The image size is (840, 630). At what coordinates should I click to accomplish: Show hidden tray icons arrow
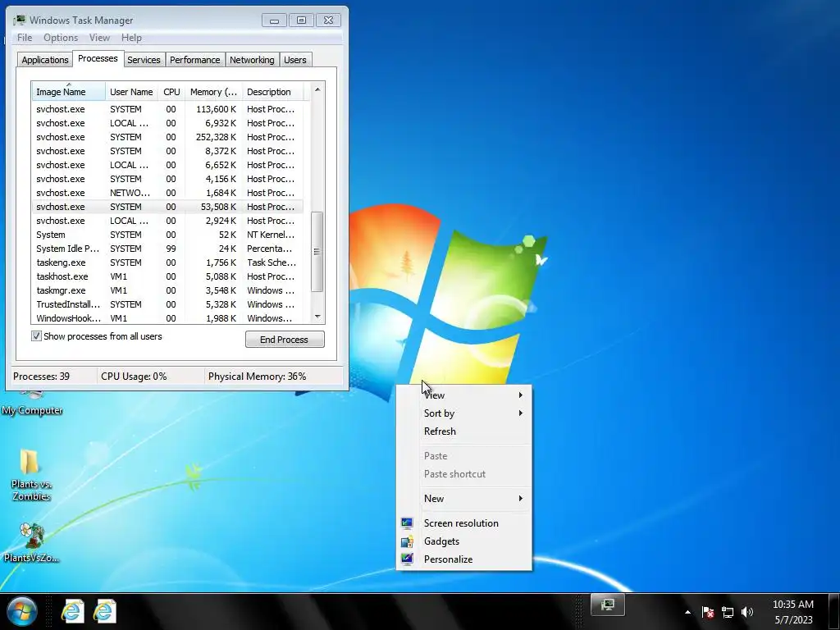(688, 612)
